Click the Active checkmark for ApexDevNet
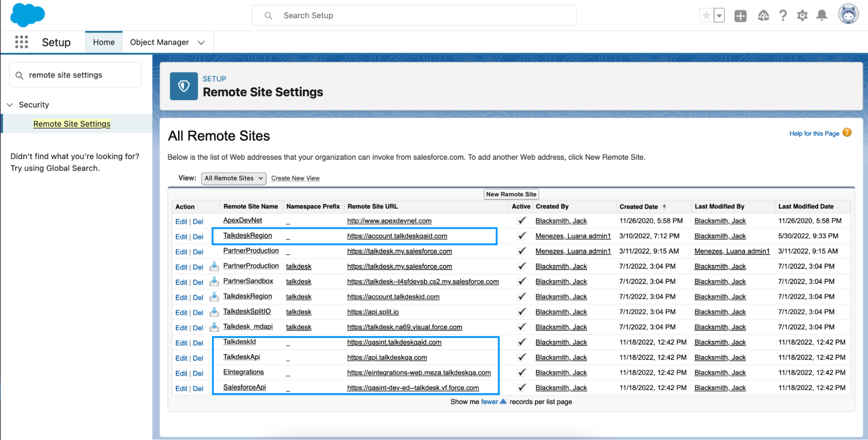 tap(522, 221)
